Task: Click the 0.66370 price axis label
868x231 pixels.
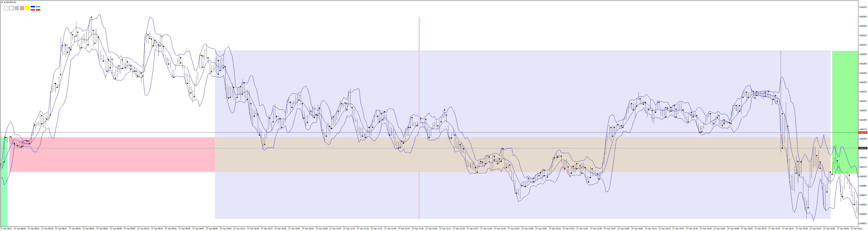Action: click(863, 7)
